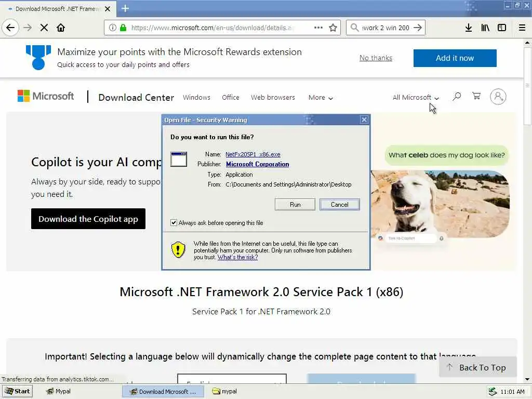The image size is (532, 399).
Task: Click the Download Center heading link
Action: coord(136,98)
